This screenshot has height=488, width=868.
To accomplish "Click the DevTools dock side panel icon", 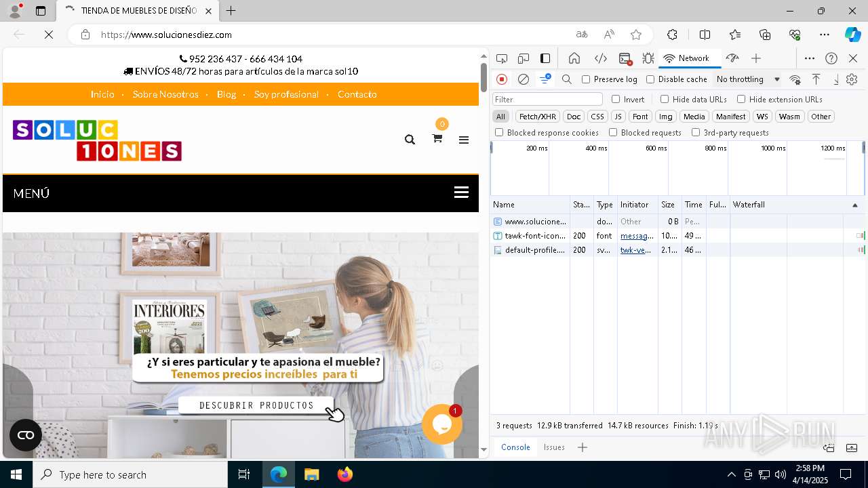I will 545,58.
